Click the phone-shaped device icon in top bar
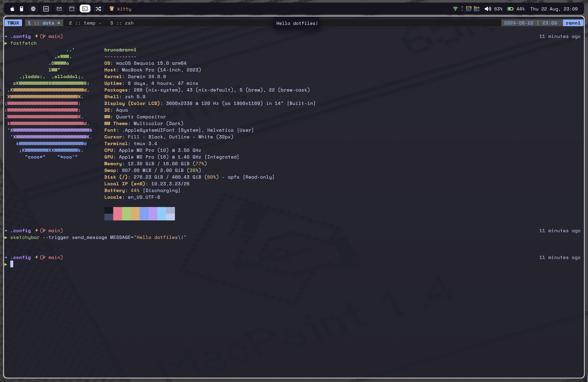The height and width of the screenshot is (382, 588). pyautogui.click(x=22, y=9)
